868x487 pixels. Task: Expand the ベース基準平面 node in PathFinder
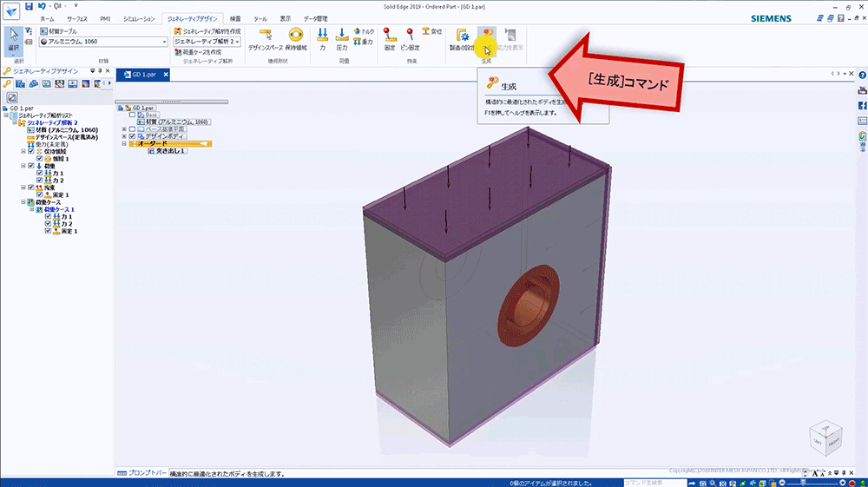coord(124,129)
